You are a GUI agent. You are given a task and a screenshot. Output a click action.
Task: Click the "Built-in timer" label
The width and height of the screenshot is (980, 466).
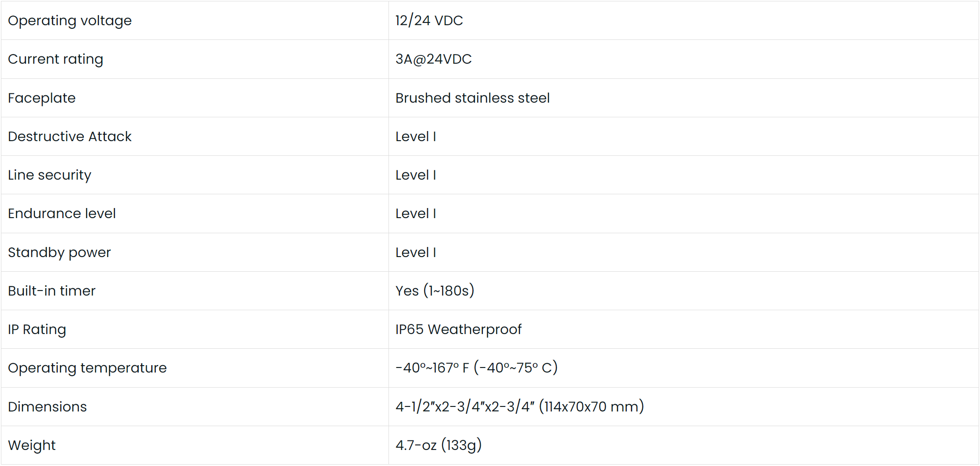coord(52,291)
